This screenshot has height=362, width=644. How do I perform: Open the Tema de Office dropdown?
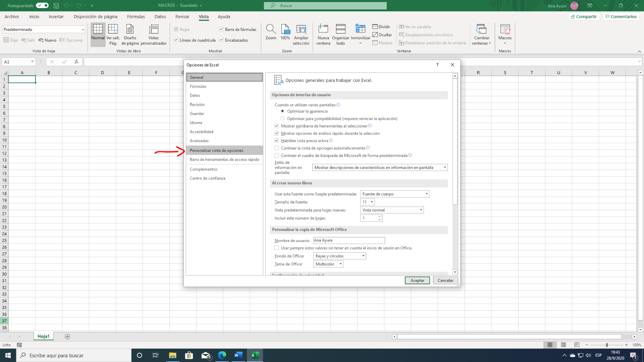(340, 264)
